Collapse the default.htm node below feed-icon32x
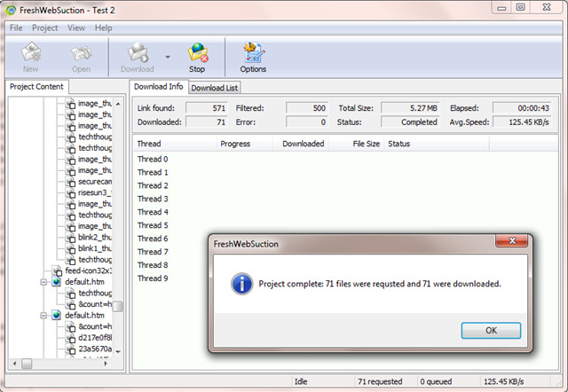Image resolution: width=568 pixels, height=392 pixels. pos(43,282)
